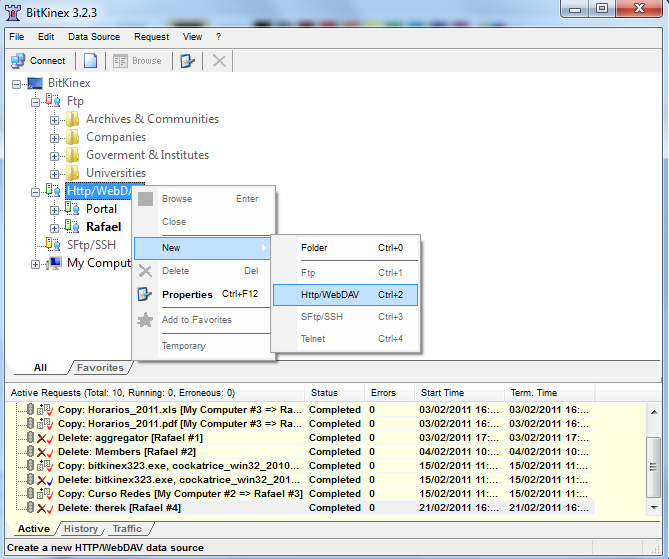The image size is (669, 559).
Task: Click the Universities folder icon
Action: click(x=73, y=173)
